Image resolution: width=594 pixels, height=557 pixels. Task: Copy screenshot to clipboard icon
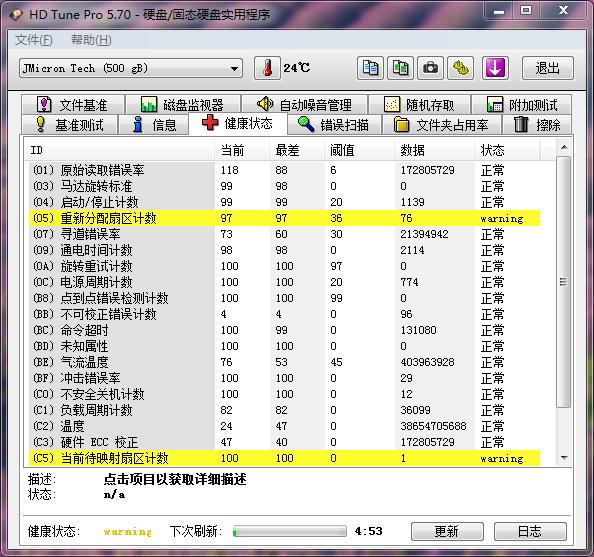[x=400, y=68]
